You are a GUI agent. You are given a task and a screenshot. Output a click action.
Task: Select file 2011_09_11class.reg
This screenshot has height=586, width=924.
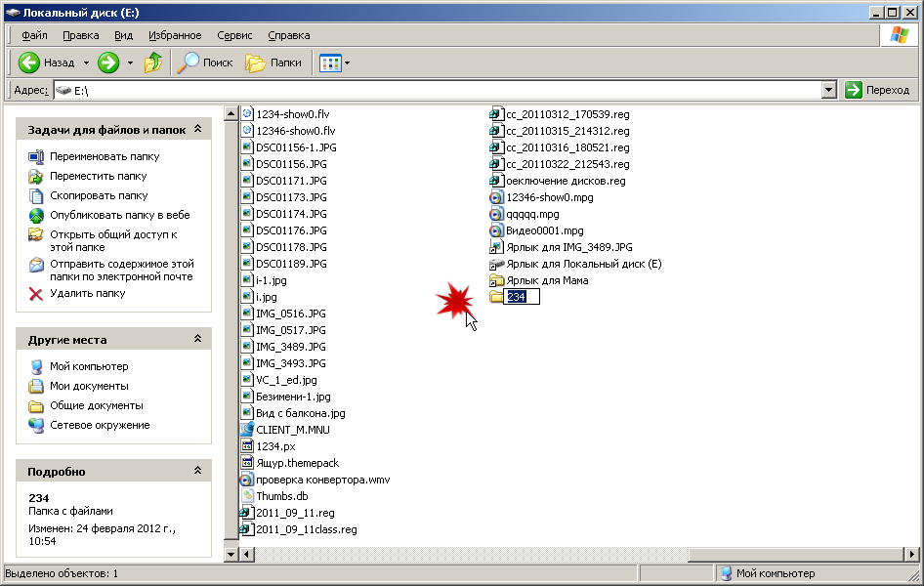(x=307, y=529)
